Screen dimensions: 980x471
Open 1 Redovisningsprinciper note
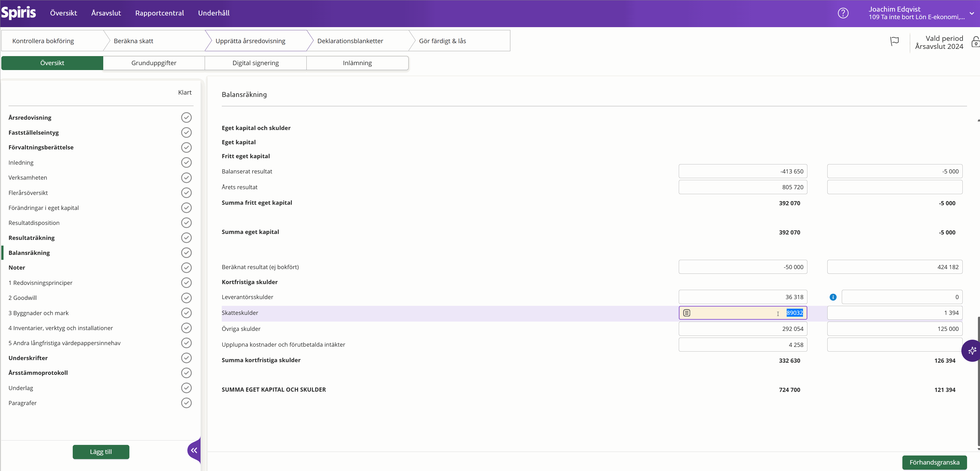pos(40,283)
